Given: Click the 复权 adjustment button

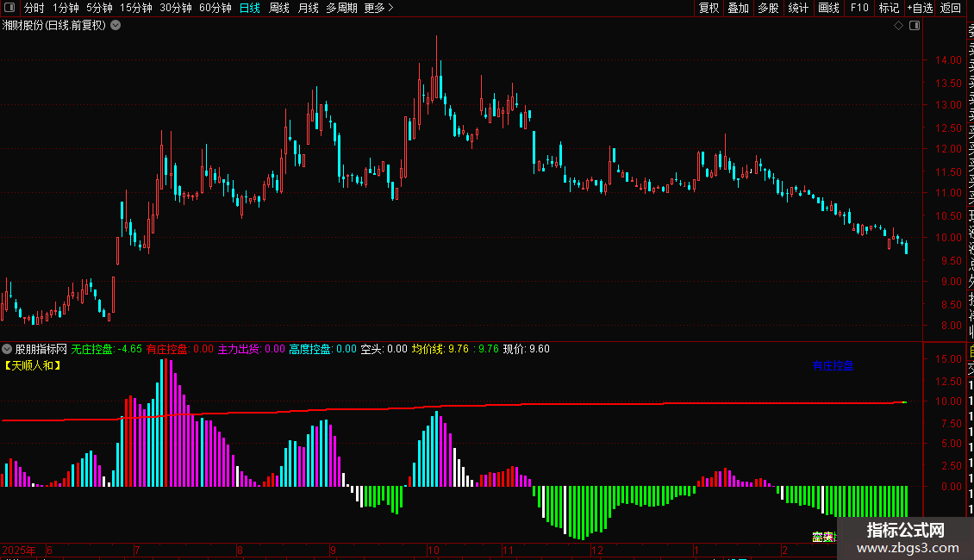Looking at the screenshot, I should coord(709,8).
